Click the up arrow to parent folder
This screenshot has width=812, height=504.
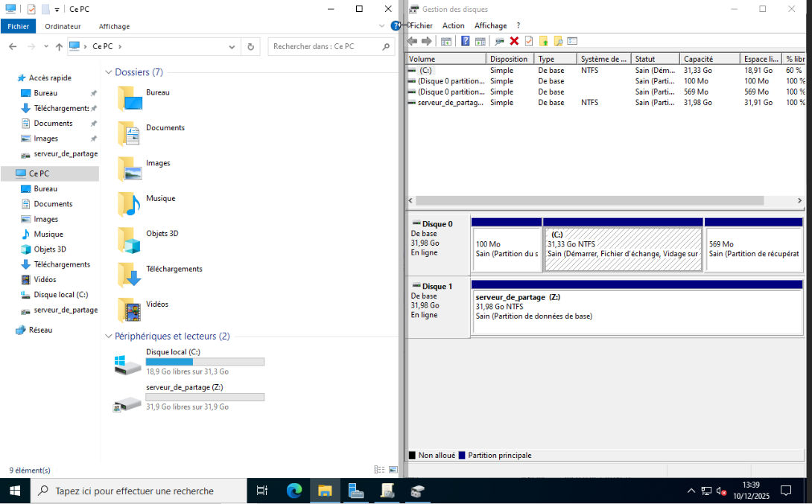click(59, 46)
